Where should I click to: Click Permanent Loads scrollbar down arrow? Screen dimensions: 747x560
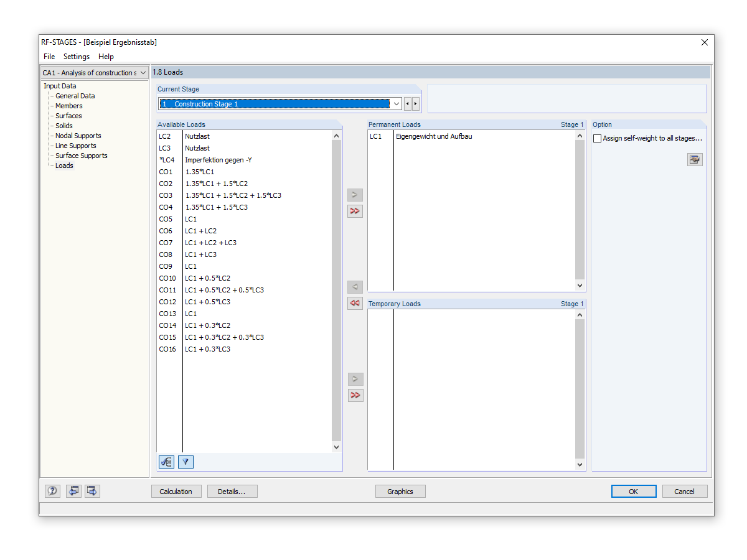580,286
